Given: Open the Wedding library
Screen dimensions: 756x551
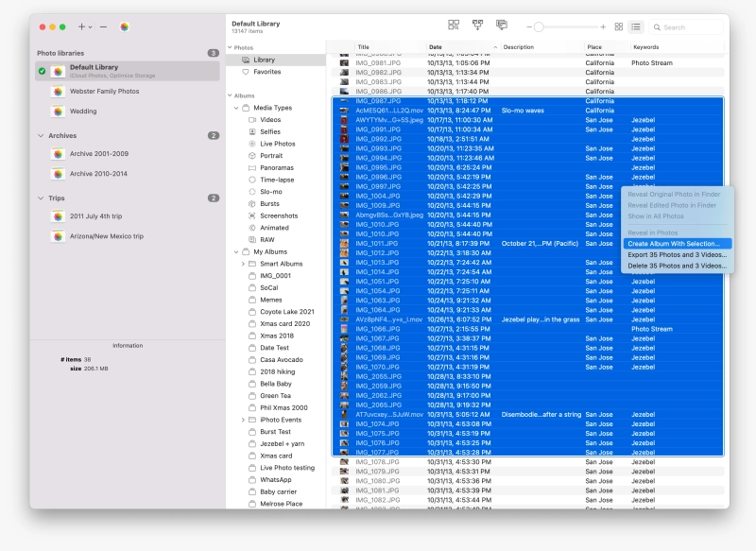Looking at the screenshot, I should coord(83,112).
